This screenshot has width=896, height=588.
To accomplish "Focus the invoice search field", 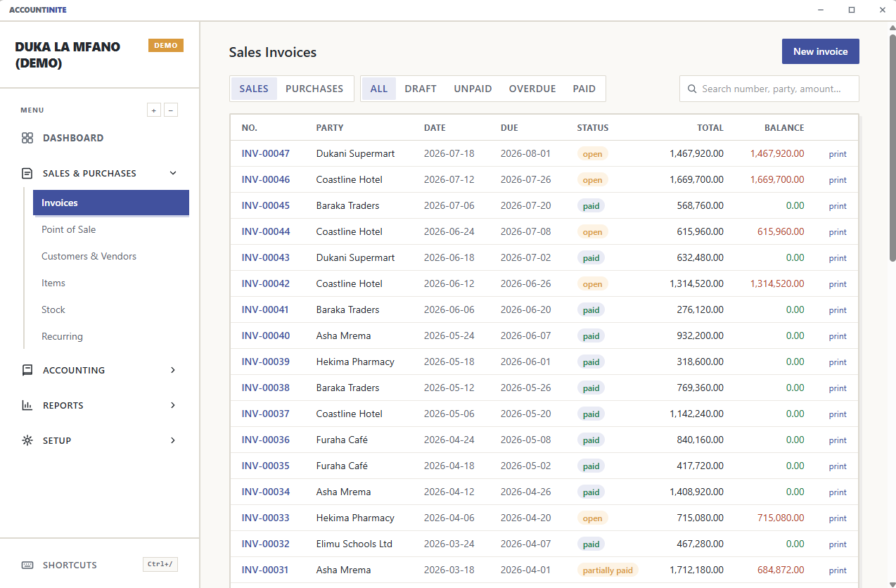I will (x=769, y=89).
